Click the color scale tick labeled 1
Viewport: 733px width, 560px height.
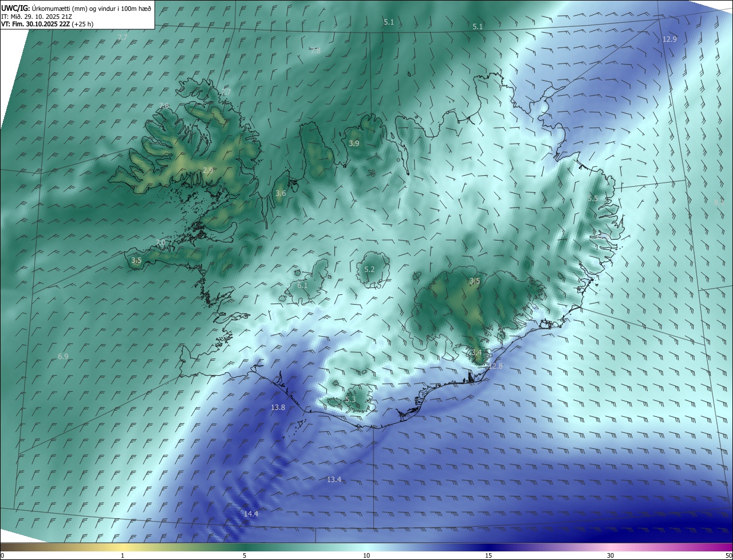123,555
